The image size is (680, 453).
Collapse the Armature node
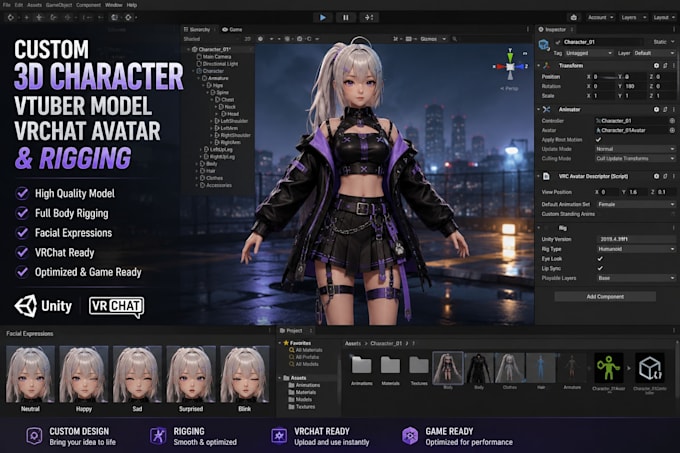(199, 78)
